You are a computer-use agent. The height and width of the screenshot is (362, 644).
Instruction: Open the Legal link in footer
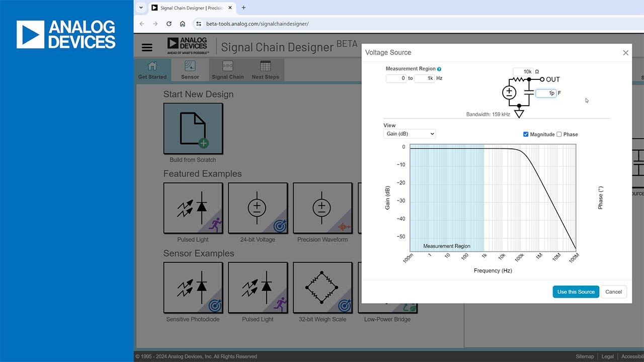pos(608,356)
